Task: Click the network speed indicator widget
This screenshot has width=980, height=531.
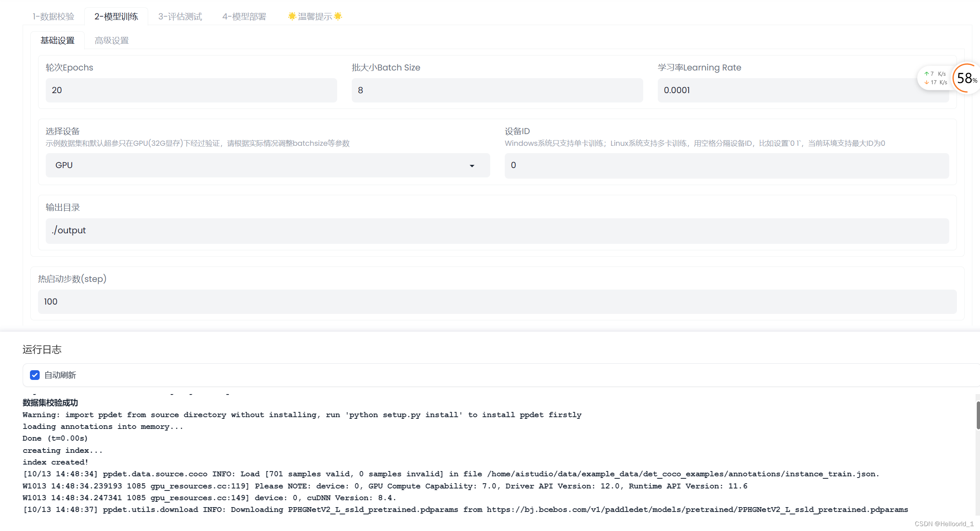Action: click(935, 78)
